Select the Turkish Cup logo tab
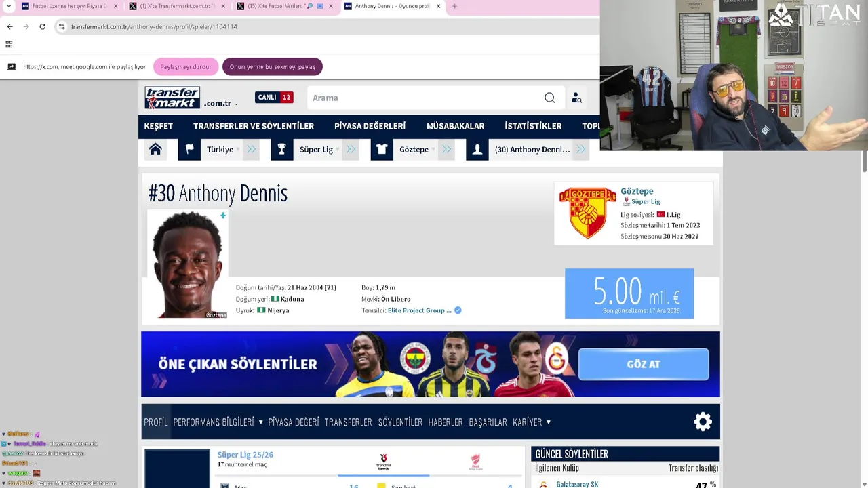Viewport: 868px width, 488px height. click(475, 462)
